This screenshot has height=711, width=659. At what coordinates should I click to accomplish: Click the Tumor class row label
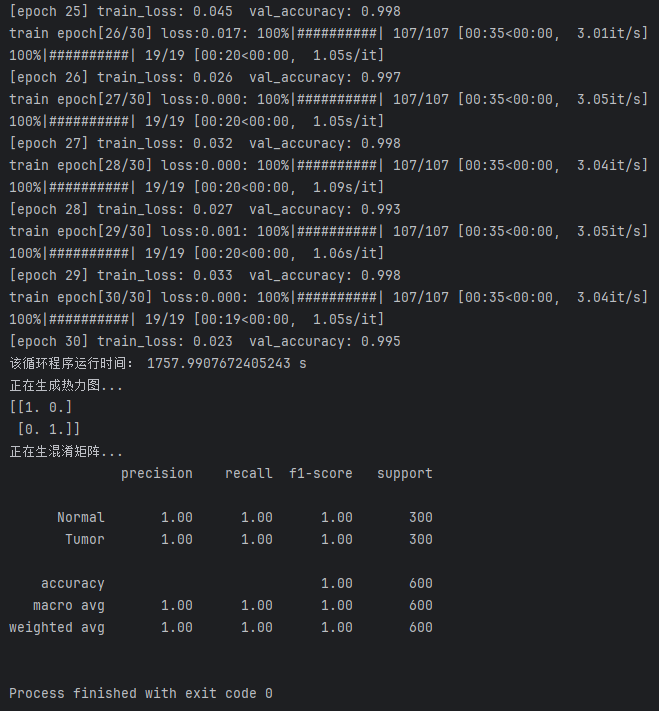pos(85,539)
